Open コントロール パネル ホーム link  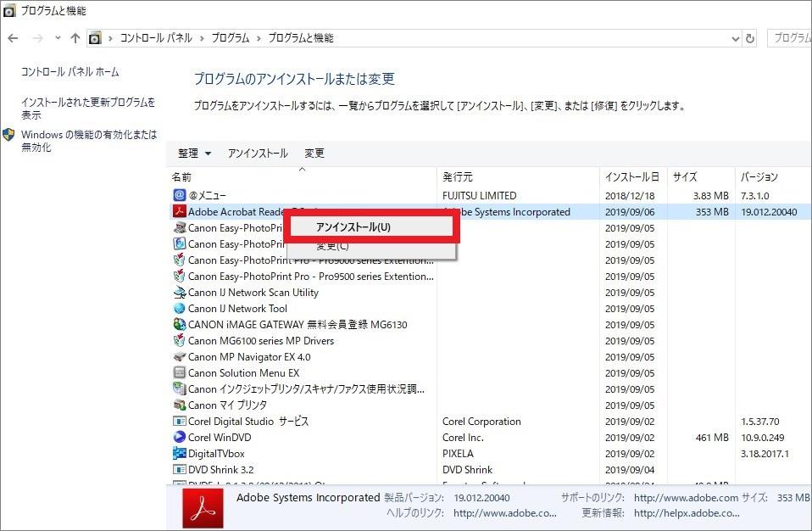tap(70, 72)
